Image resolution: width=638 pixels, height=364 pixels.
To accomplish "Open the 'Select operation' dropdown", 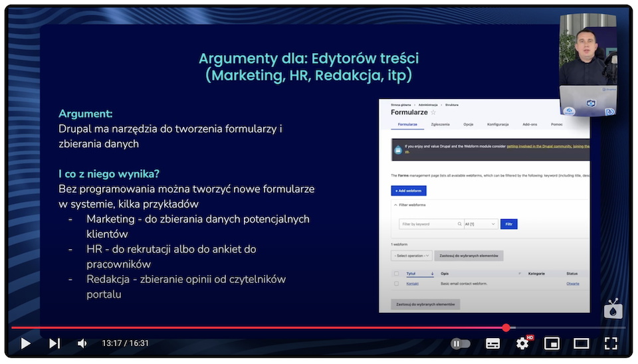I will pos(411,256).
